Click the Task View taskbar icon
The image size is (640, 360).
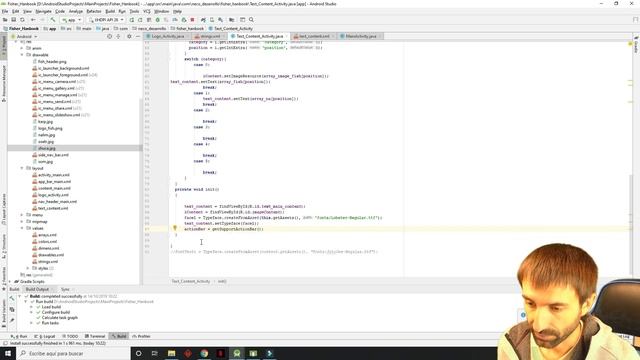[155, 353]
